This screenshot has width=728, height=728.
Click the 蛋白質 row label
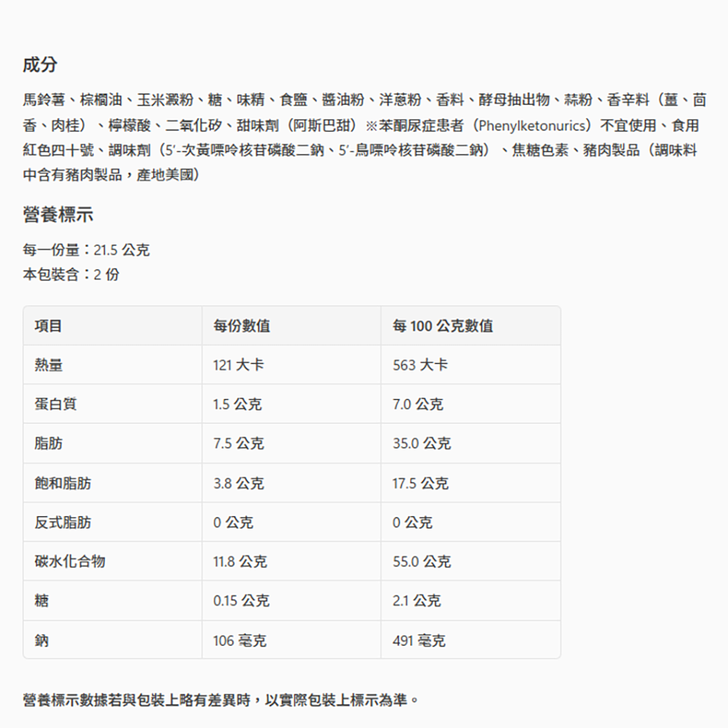(x=55, y=405)
